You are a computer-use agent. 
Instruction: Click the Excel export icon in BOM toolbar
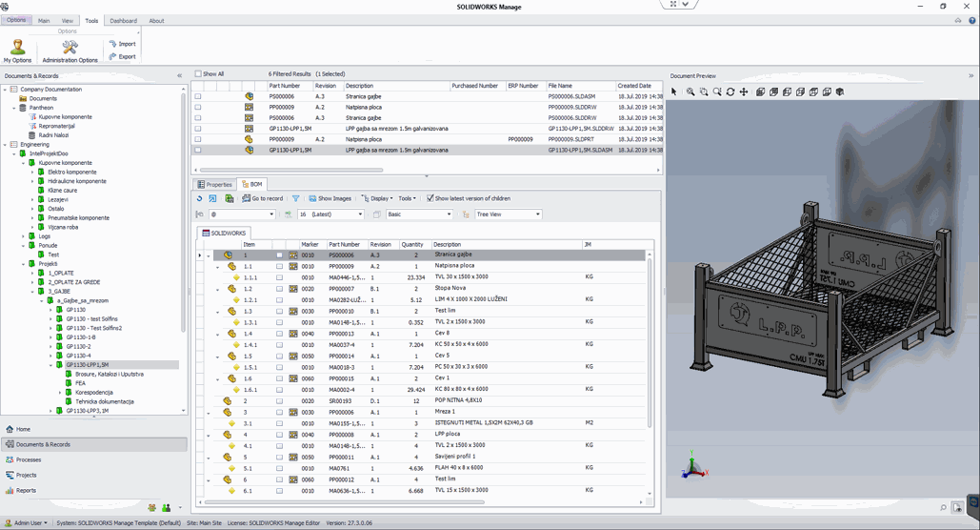click(x=230, y=199)
